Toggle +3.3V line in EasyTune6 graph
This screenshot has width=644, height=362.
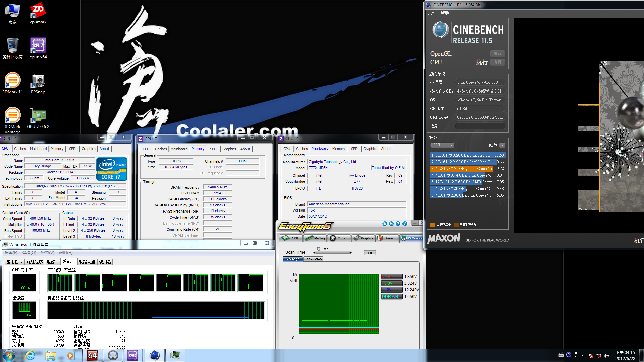392,283
